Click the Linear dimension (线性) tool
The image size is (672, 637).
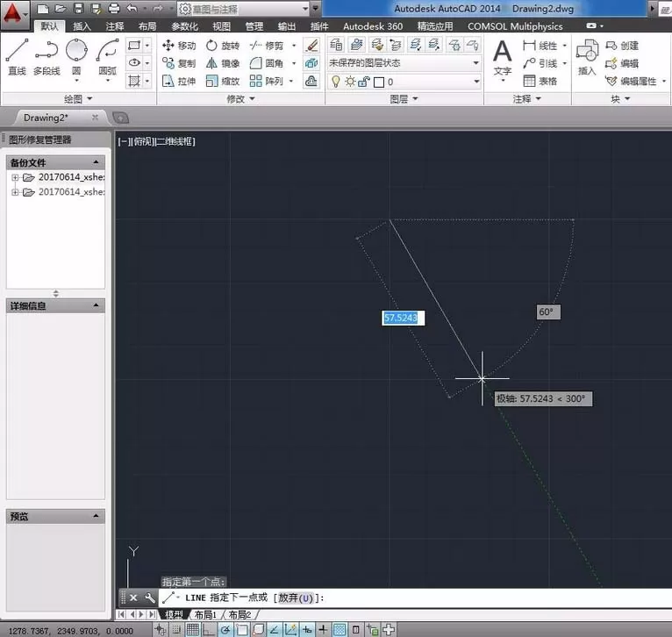(540, 46)
